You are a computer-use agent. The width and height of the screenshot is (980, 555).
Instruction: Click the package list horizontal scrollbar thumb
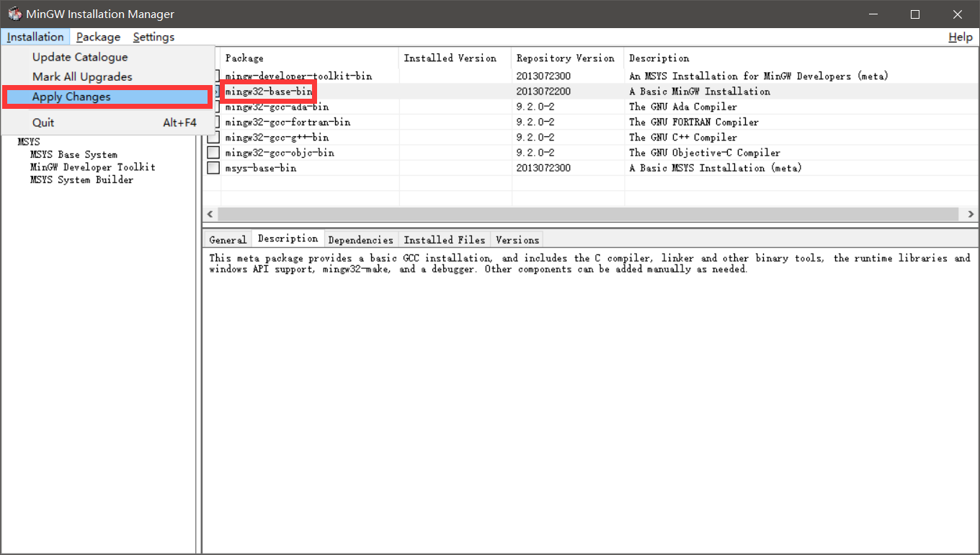[x=589, y=214]
